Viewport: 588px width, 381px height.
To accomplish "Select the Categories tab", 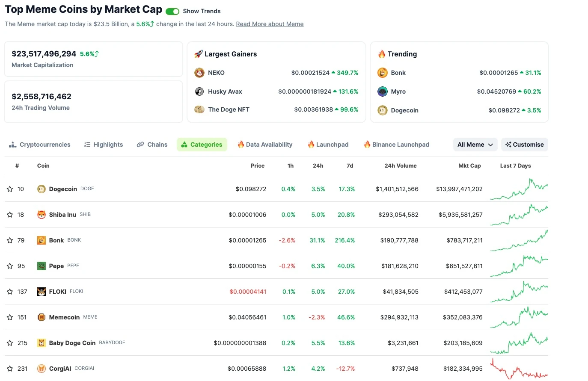I will pyautogui.click(x=202, y=145).
